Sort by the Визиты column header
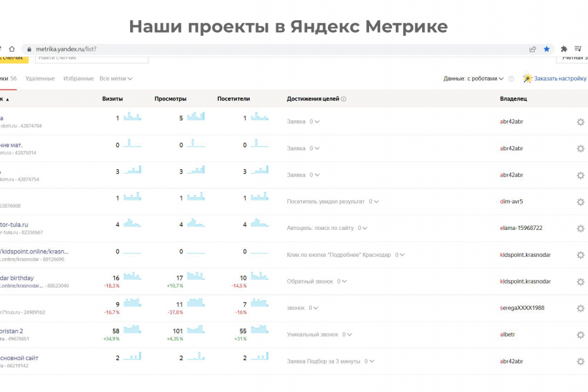 click(x=112, y=99)
